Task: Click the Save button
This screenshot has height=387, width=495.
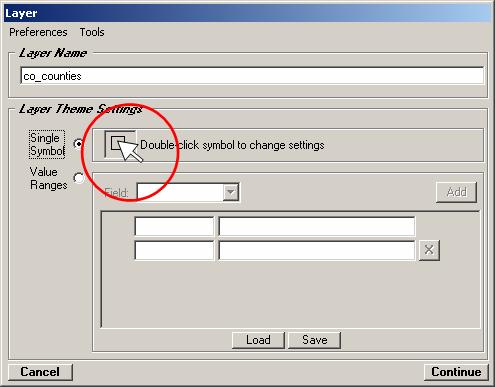Action: click(314, 340)
